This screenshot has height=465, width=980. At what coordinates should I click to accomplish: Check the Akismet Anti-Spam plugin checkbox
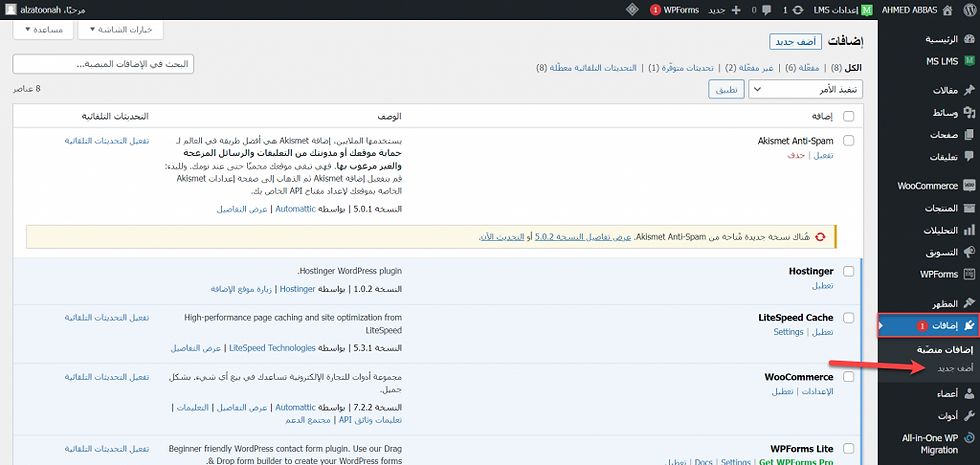tap(849, 141)
